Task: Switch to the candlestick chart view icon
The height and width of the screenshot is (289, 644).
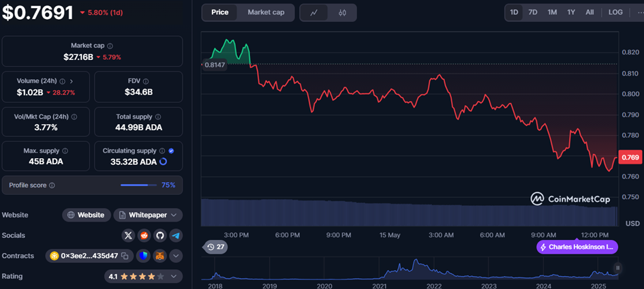Action: (x=342, y=13)
